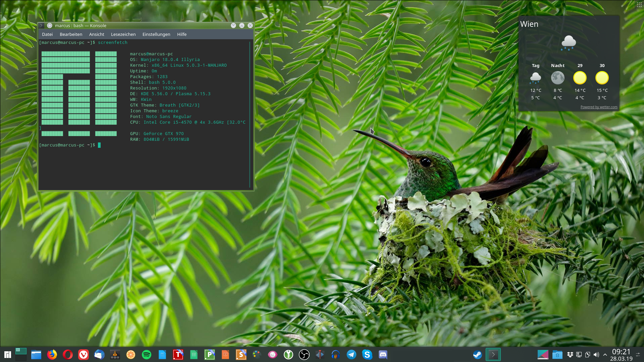
Task: Click the volume speaker tray icon
Action: pyautogui.click(x=596, y=355)
